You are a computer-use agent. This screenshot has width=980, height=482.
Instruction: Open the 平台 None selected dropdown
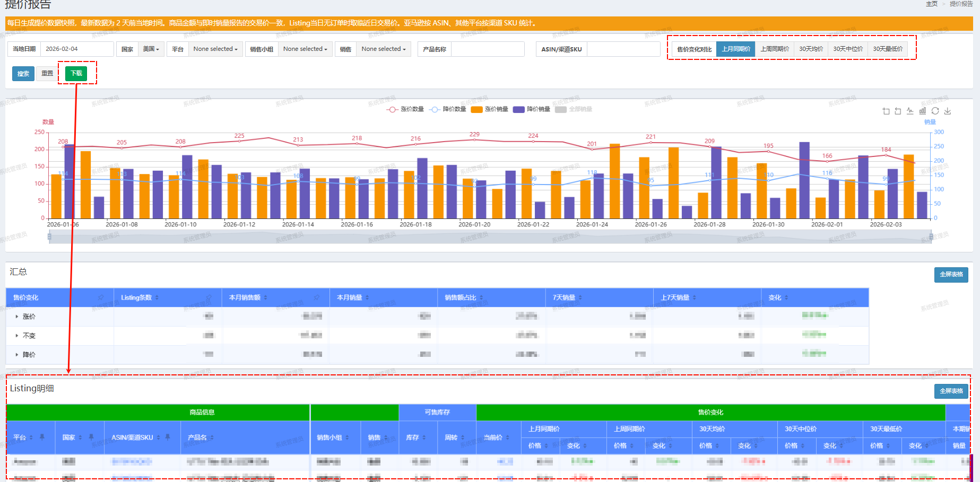[x=215, y=49]
